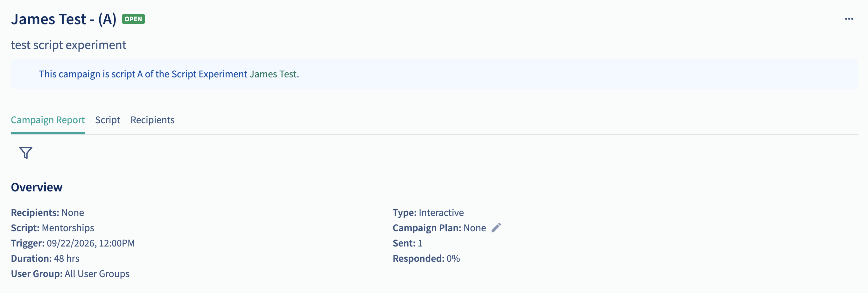Edit the Campaign Plan with pencil icon

click(496, 228)
